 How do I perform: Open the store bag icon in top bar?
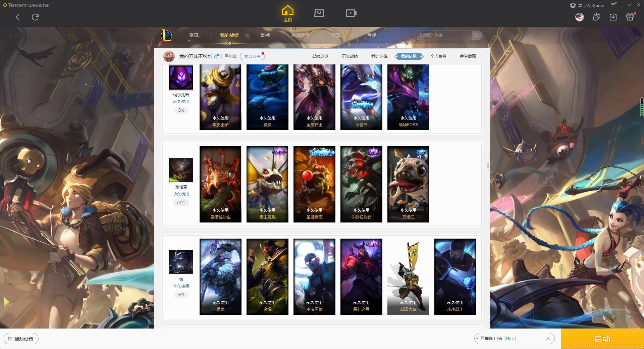[x=319, y=13]
